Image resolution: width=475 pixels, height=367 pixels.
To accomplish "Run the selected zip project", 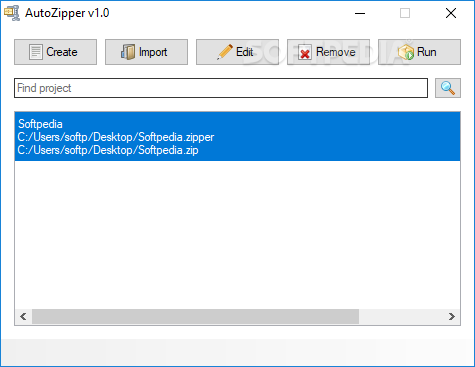I will pos(419,52).
